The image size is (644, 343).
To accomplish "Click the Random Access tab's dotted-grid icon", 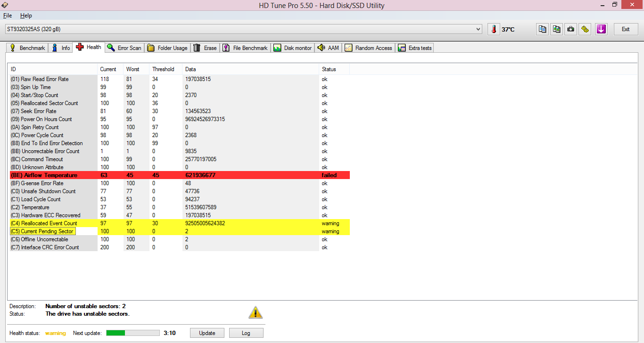I will coord(348,48).
